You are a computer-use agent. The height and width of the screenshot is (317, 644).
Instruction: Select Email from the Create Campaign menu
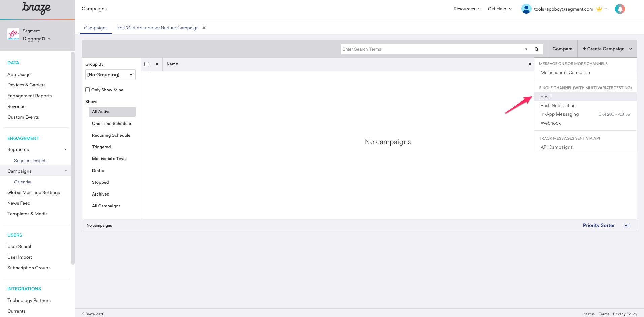point(546,97)
